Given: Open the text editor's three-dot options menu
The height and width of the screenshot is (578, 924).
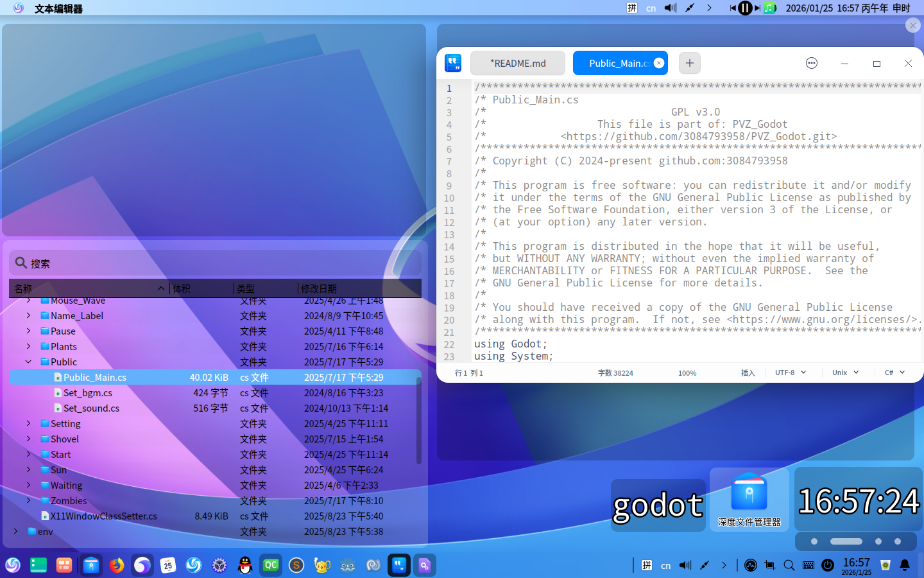Looking at the screenshot, I should [812, 63].
